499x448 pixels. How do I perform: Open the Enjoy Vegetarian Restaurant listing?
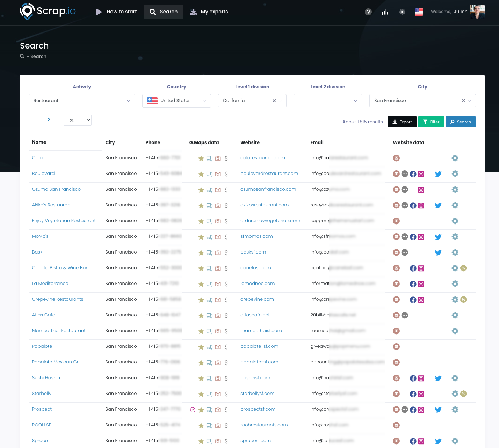pyautogui.click(x=64, y=221)
